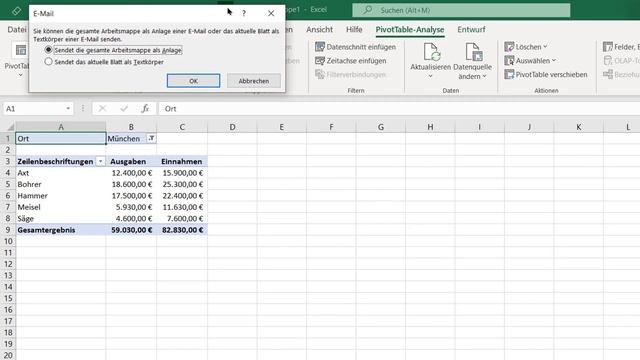
Task: Open the name box dropdown arrow
Action: [x=68, y=109]
